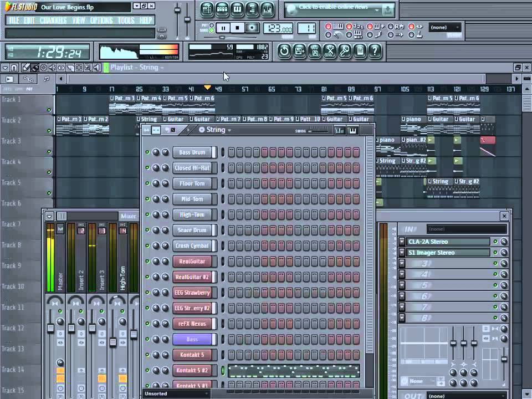Viewport: 532px width, 399px height.
Task: Mute Track 1 in the playlist
Action: tap(49, 110)
